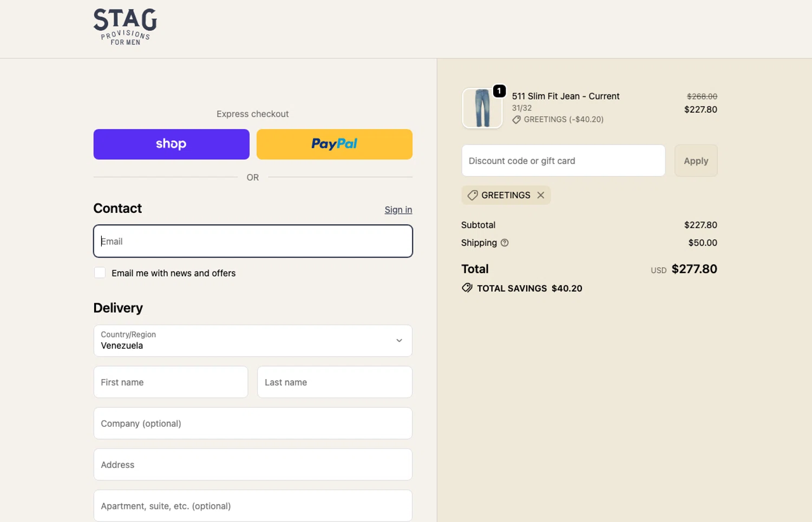Click the Company (optional) field
This screenshot has height=522, width=812.
tap(253, 423)
